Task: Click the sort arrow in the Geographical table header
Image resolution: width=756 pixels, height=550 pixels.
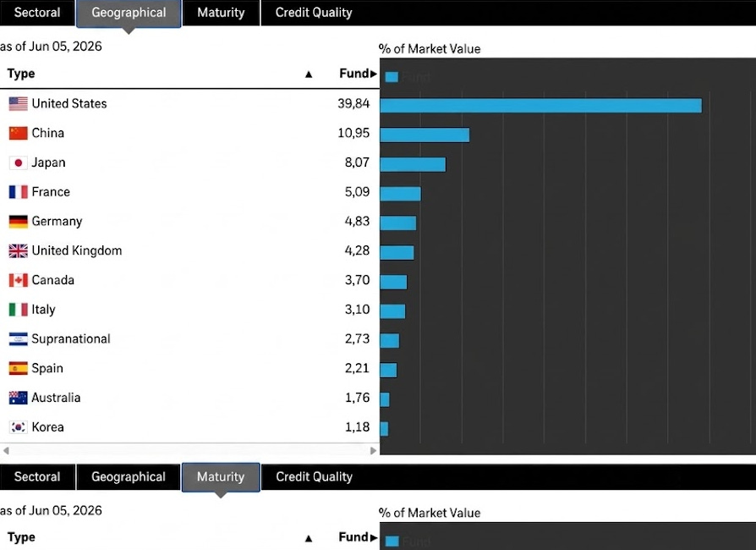Action: 309,74
